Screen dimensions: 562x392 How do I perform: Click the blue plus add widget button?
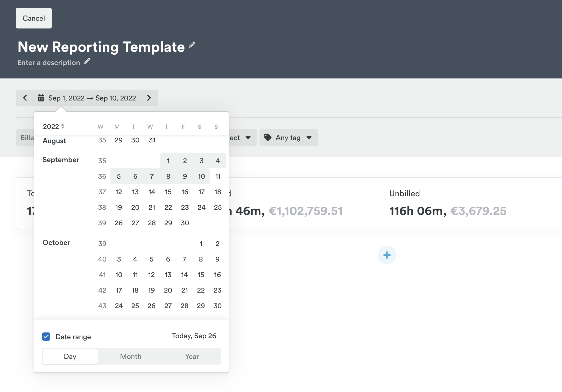[x=387, y=255]
